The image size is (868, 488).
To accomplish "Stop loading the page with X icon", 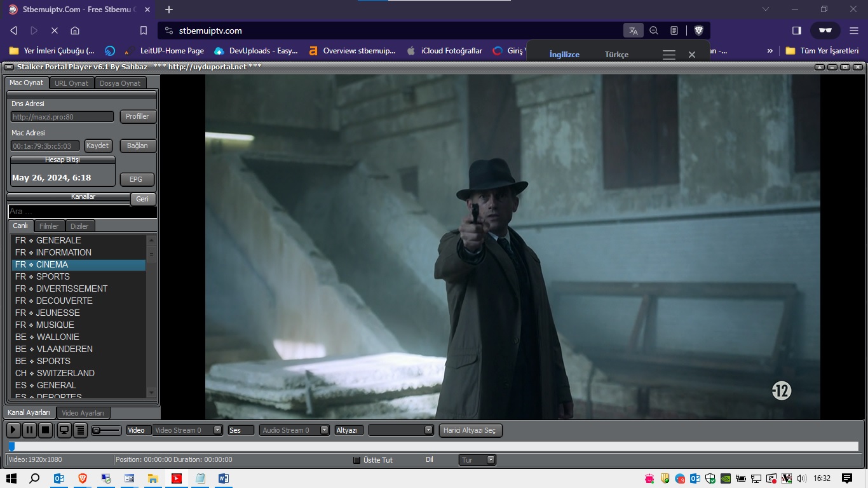I will coord(55,30).
